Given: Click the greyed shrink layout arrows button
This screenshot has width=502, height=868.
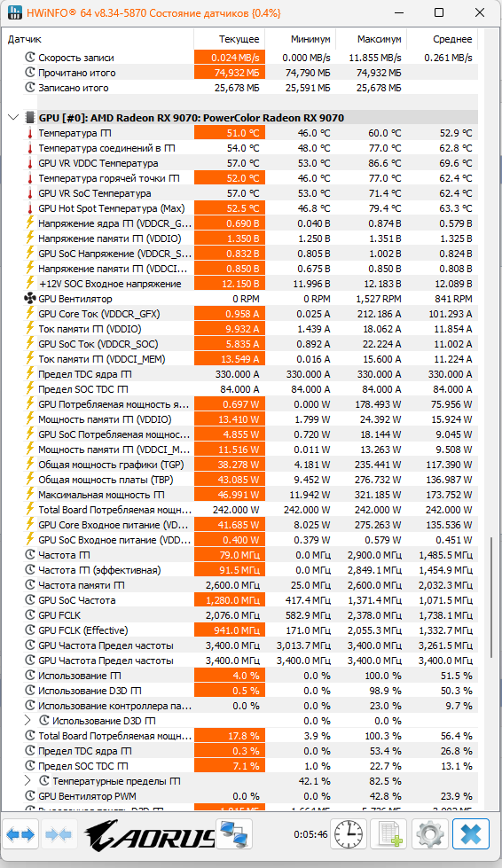Looking at the screenshot, I should 59,834.
